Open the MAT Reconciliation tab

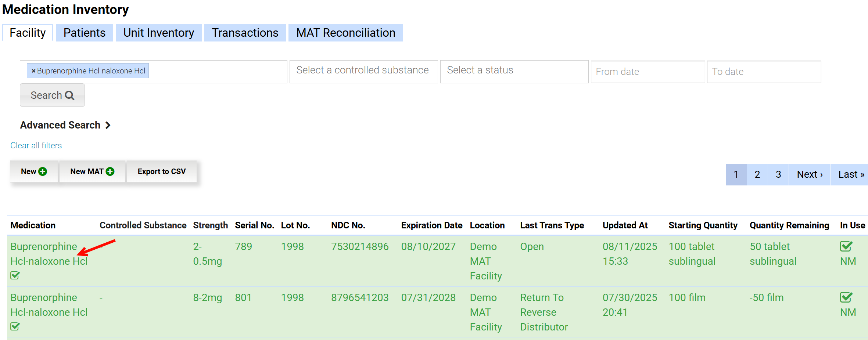pos(345,33)
